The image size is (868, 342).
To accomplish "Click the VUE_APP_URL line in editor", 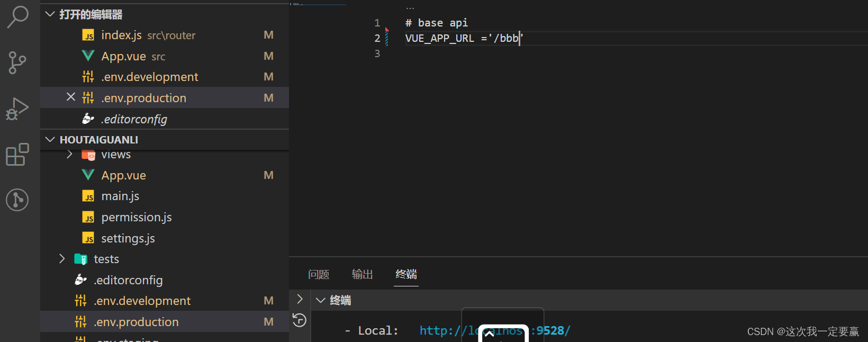I will click(464, 38).
